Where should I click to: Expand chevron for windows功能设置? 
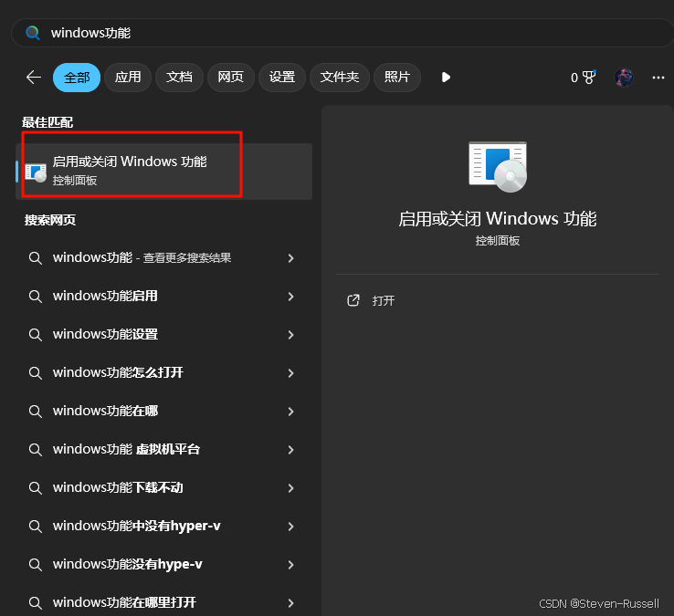coord(291,335)
